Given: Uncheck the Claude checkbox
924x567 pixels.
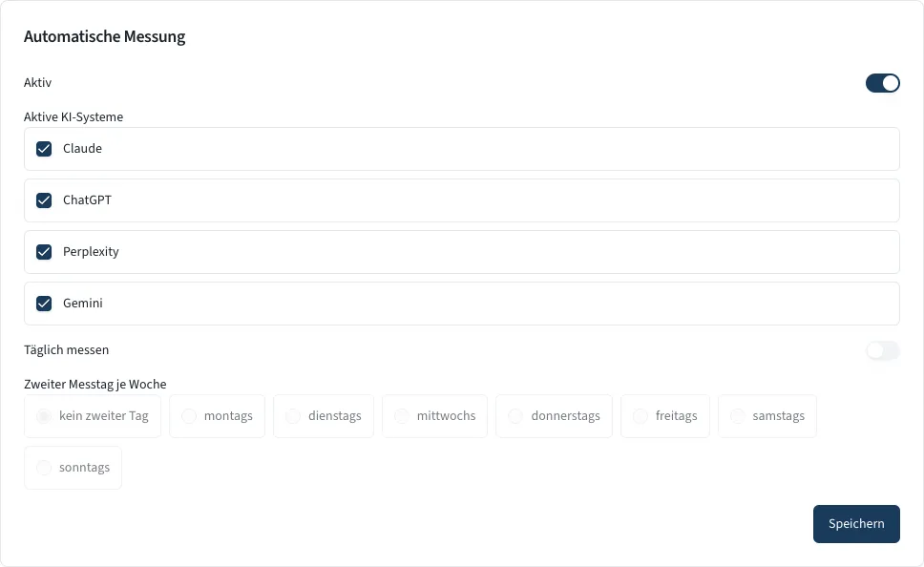Looking at the screenshot, I should tap(44, 149).
